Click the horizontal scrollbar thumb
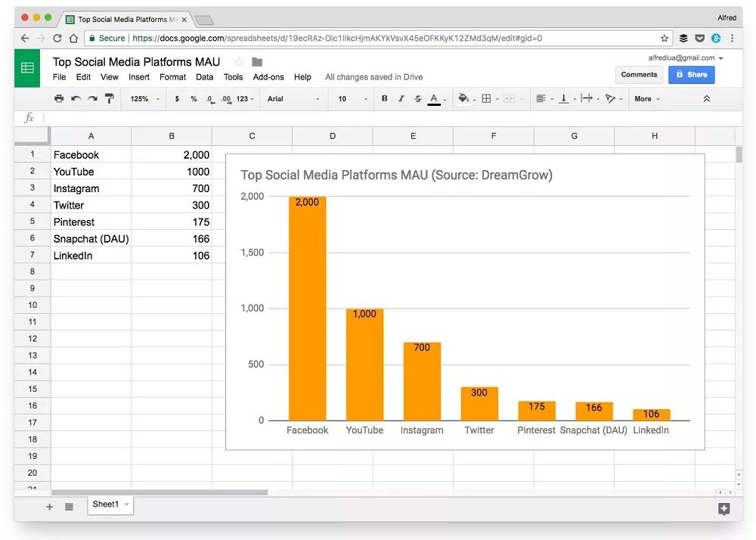This screenshot has height=540, width=756. tap(159, 492)
